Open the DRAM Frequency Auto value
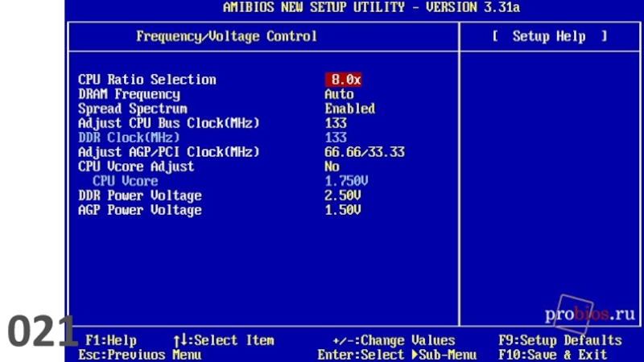The height and width of the screenshot is (362, 644). [339, 94]
